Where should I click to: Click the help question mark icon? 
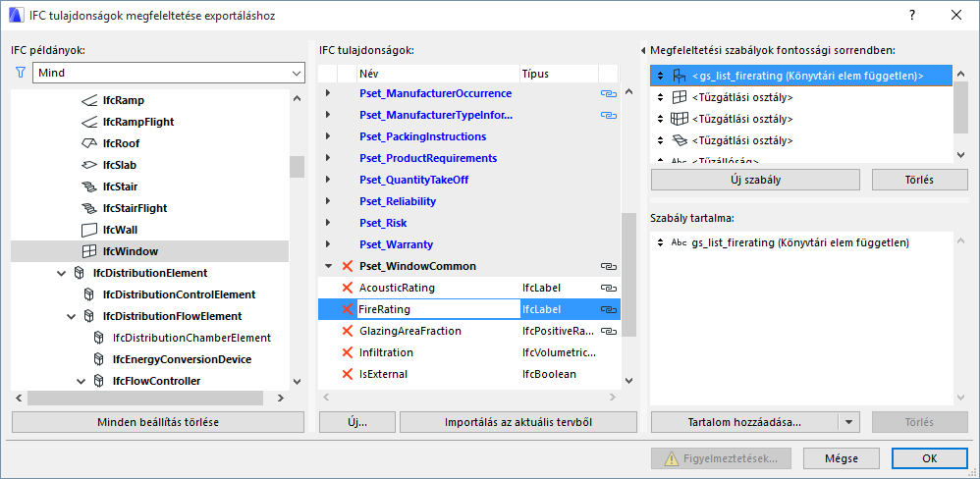912,15
